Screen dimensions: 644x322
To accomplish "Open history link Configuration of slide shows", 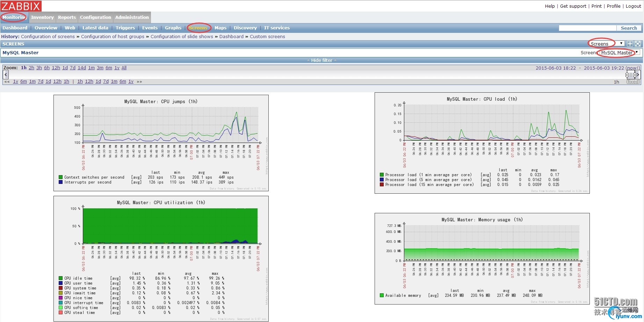I will point(182,36).
